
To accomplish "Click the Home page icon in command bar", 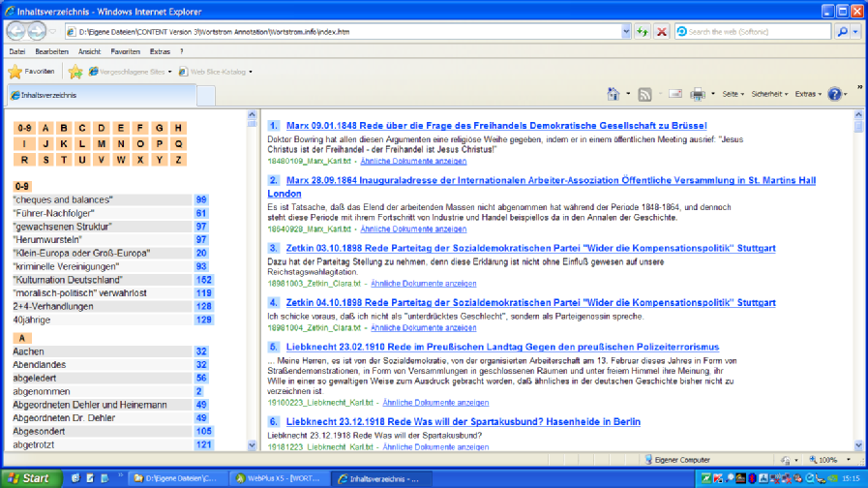I will tap(613, 94).
